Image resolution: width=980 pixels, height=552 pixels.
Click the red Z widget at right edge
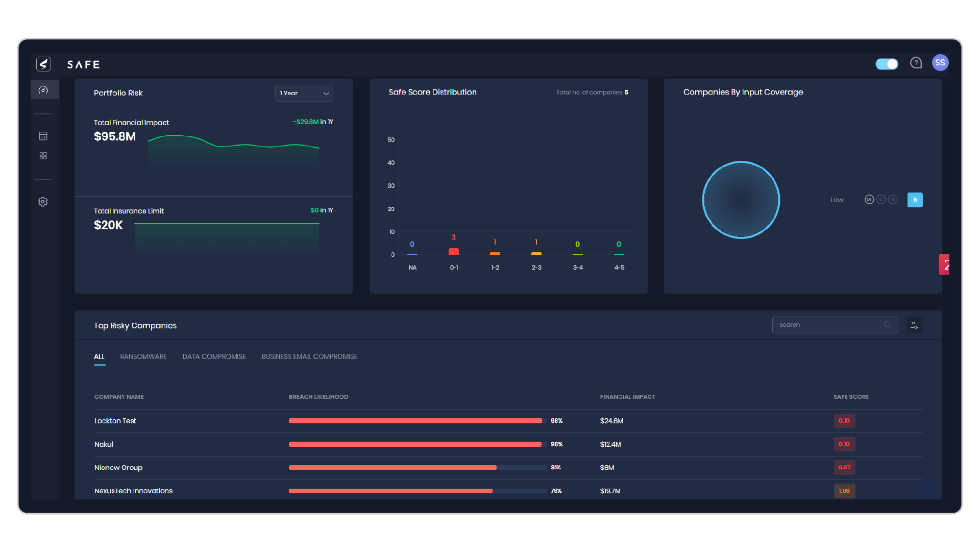[944, 265]
